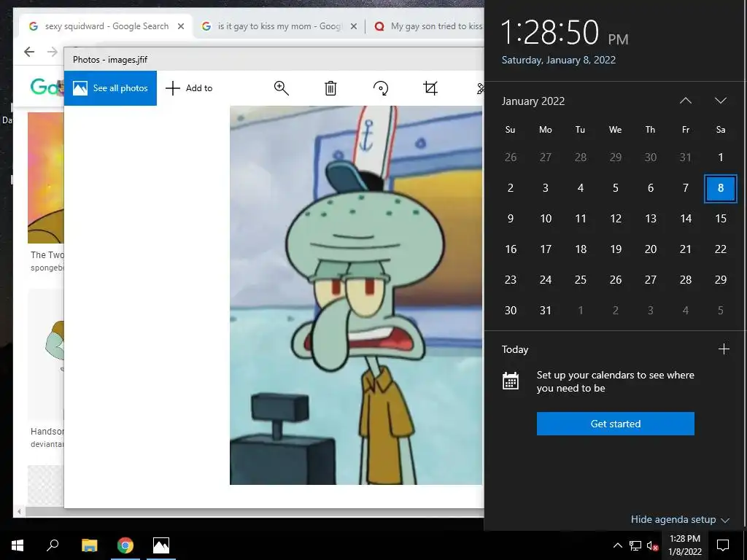
Task: Select January 31 in the calendar
Action: [546, 311]
